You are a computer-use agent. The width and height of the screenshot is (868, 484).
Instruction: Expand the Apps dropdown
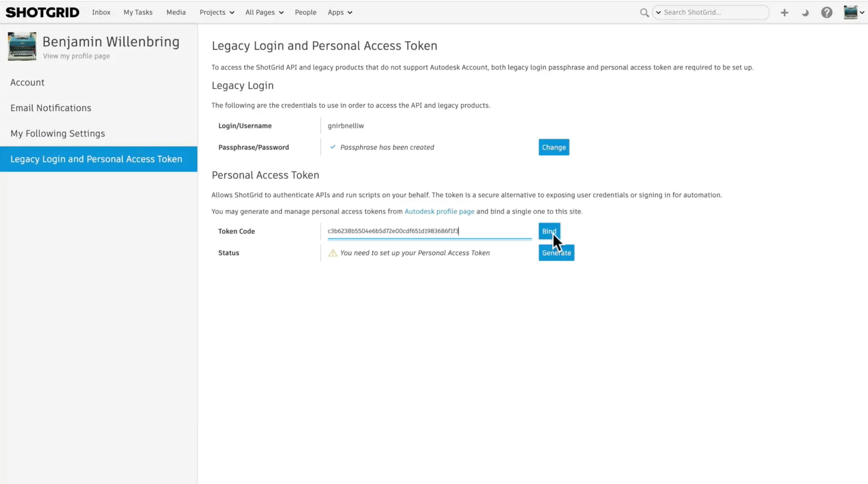(340, 13)
